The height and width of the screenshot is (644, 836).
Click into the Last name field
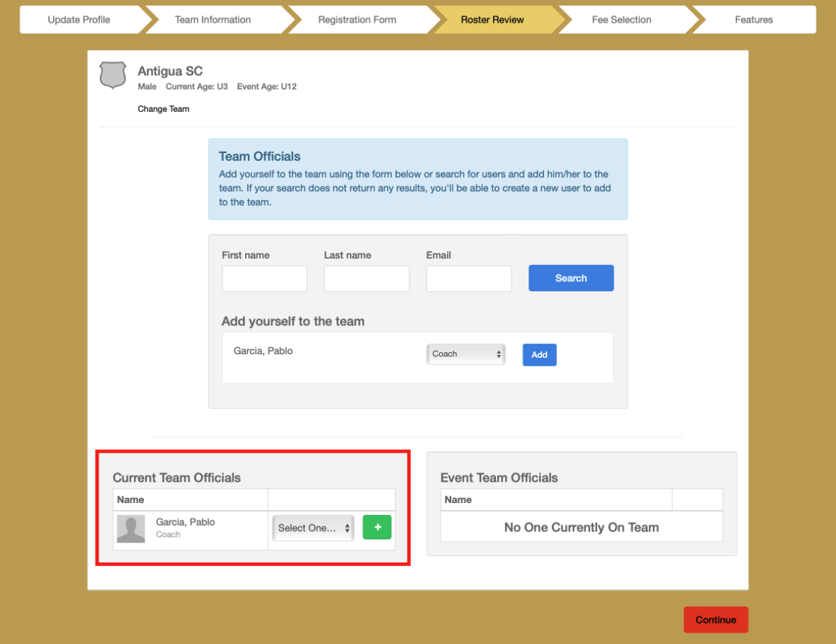point(366,279)
